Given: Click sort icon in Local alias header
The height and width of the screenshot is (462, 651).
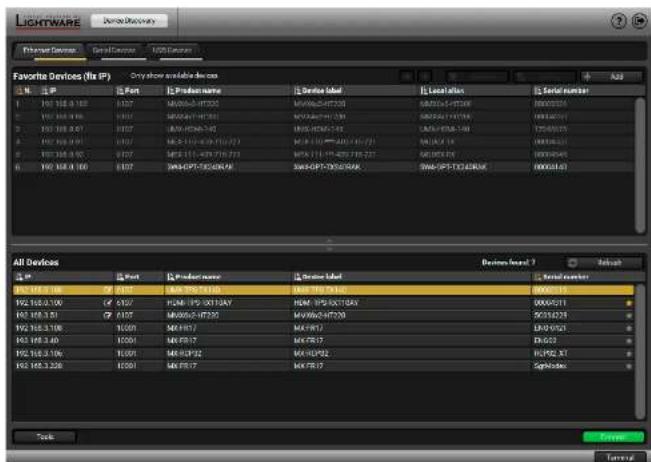Looking at the screenshot, I should point(424,90).
